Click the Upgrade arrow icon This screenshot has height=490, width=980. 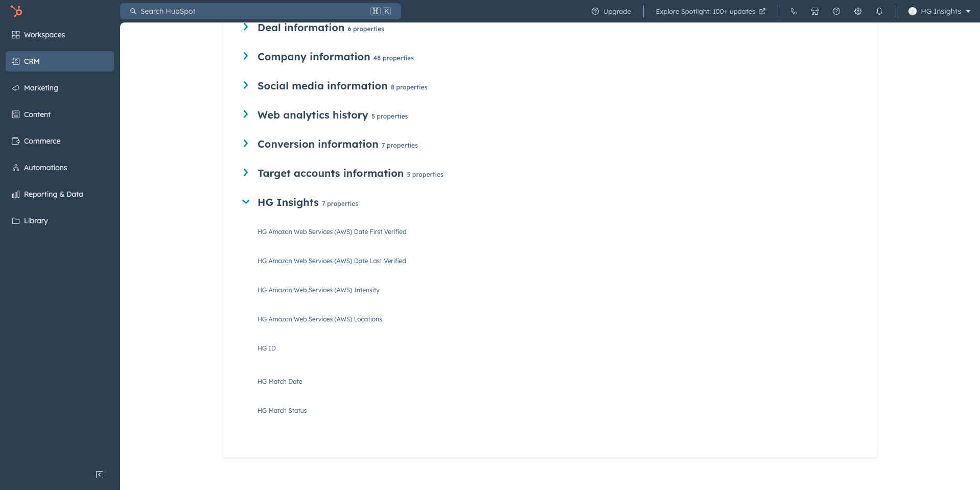[x=595, y=11]
